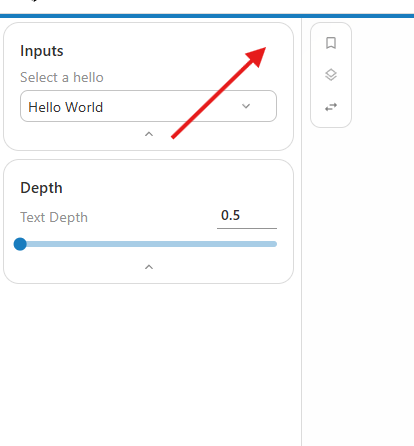Open the layers icon in side toolbar
Image resolution: width=414 pixels, height=446 pixels.
[x=331, y=75]
